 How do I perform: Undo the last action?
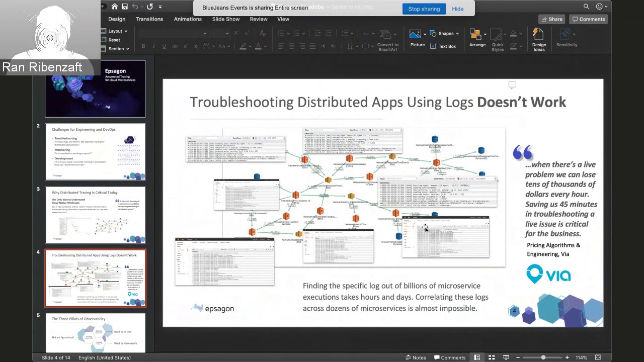(x=135, y=7)
